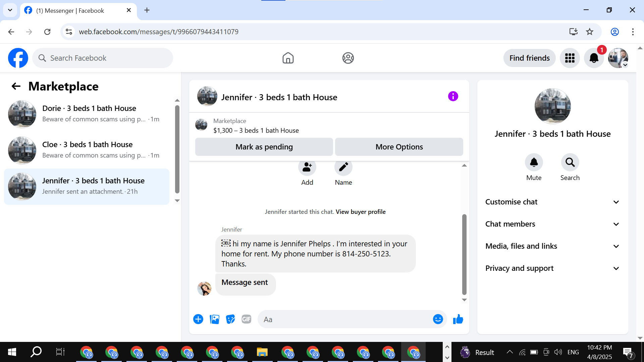Open the emoji picker in message box
Screen dimensions: 644x362
coord(438,319)
